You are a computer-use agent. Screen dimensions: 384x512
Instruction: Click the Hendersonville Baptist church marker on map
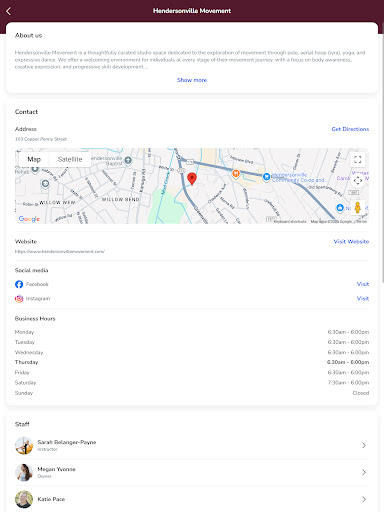[128, 161]
